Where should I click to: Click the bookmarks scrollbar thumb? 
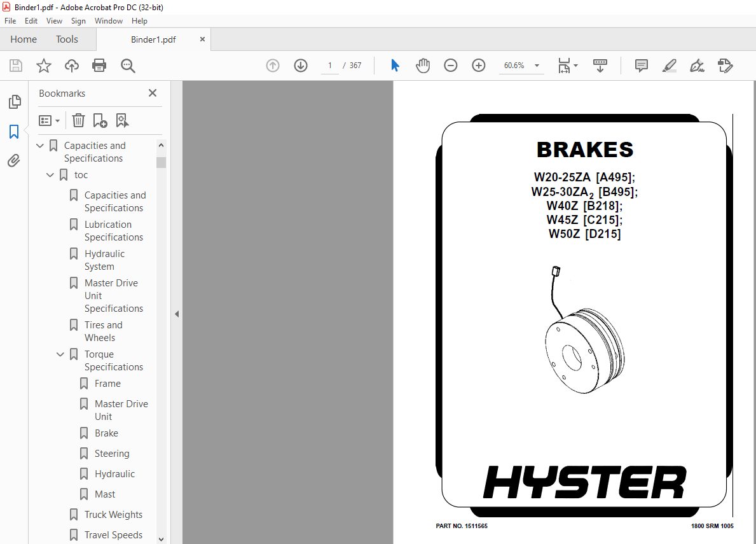click(x=161, y=162)
